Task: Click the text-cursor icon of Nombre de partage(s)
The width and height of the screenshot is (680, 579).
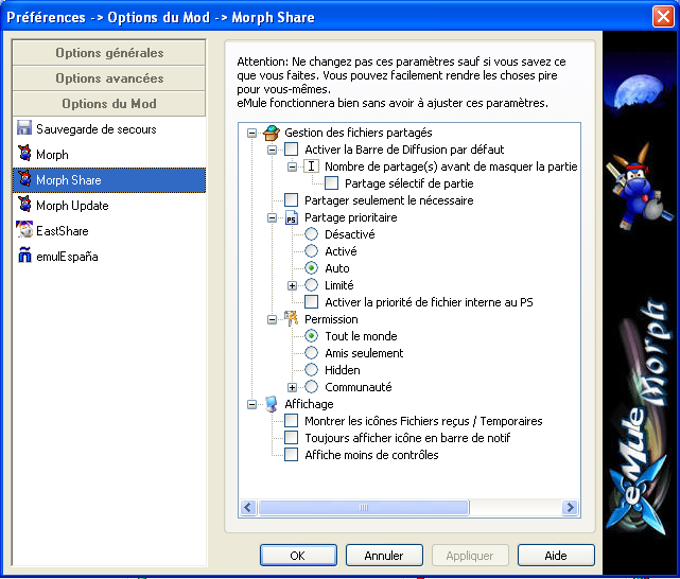Action: coord(311,167)
